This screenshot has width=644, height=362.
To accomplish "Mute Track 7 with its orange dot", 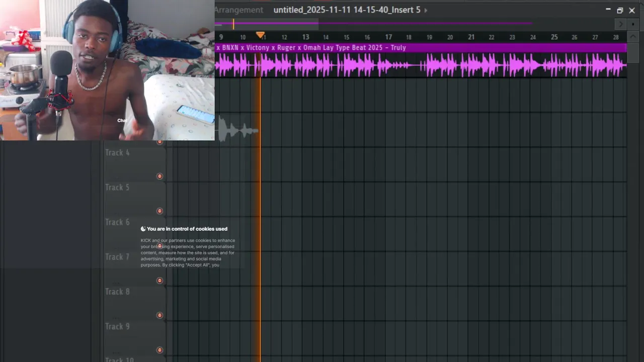I will [159, 281].
